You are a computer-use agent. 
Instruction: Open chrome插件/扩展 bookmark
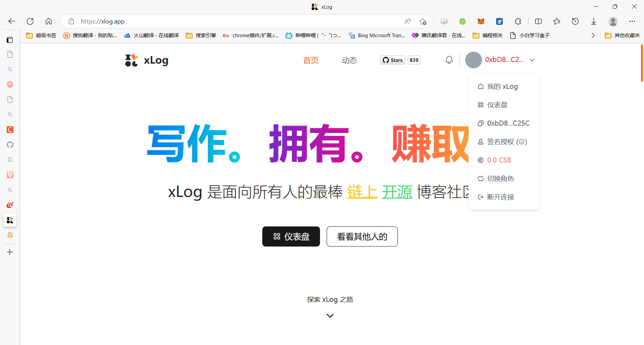tap(251, 36)
